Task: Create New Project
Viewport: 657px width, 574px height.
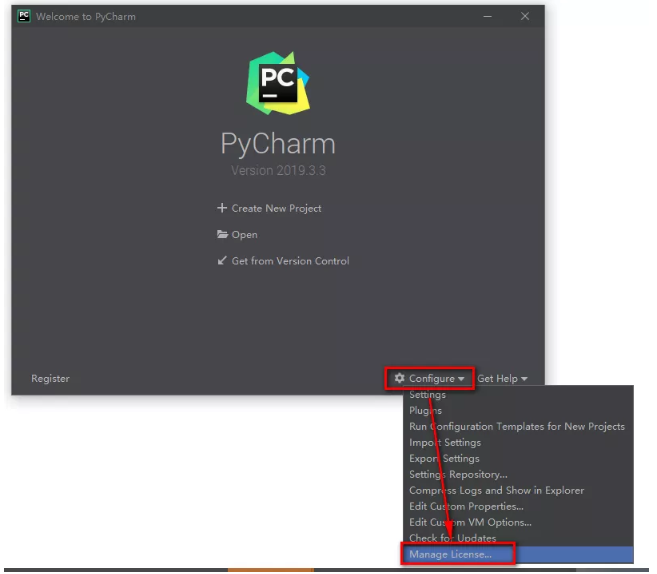Action: pyautogui.click(x=277, y=208)
